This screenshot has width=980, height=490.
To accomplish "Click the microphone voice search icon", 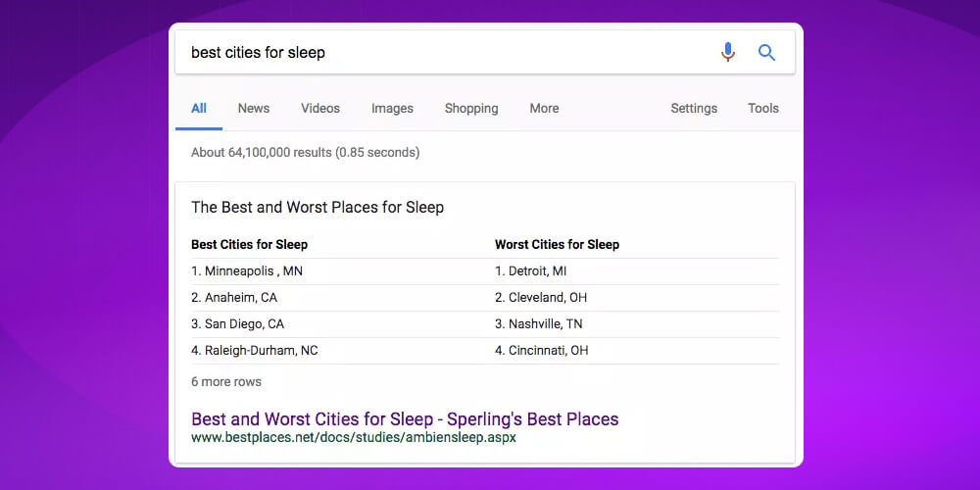I will coord(727,52).
